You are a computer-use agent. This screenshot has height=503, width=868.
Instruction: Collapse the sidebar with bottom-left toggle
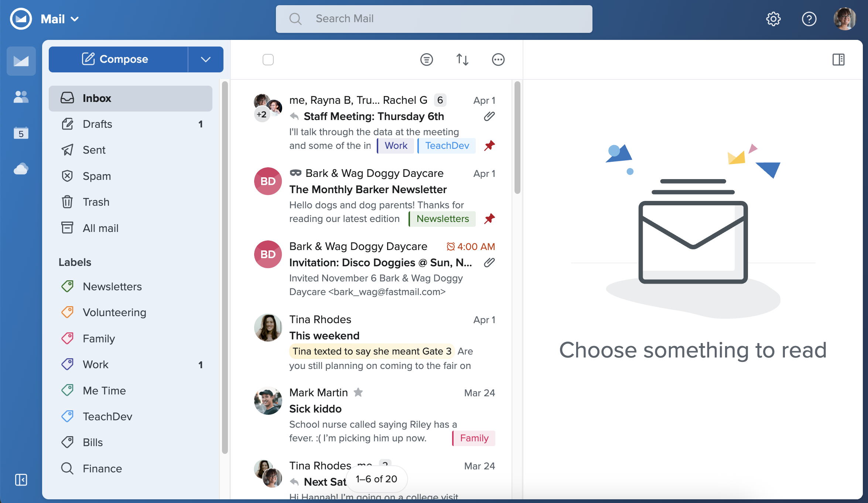pos(21,480)
